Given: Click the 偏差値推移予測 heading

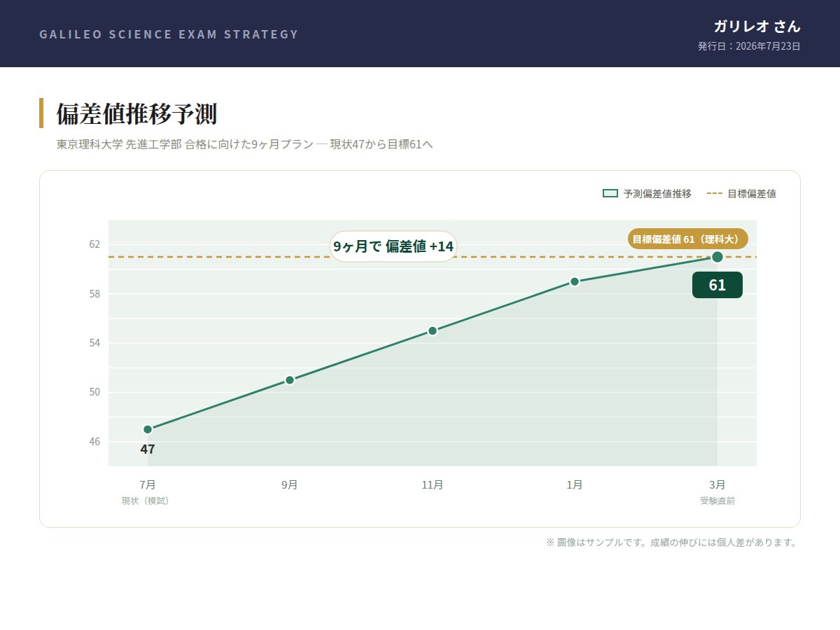Looking at the screenshot, I should coord(136,113).
